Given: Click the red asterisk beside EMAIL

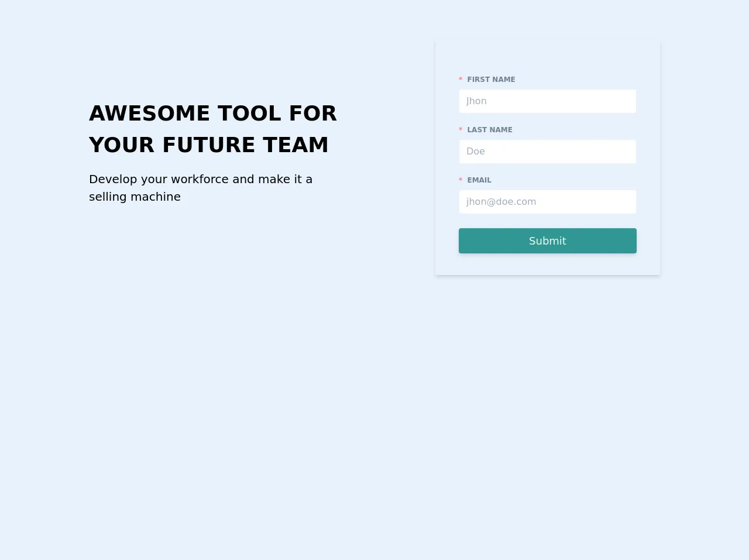Looking at the screenshot, I should point(461,180).
